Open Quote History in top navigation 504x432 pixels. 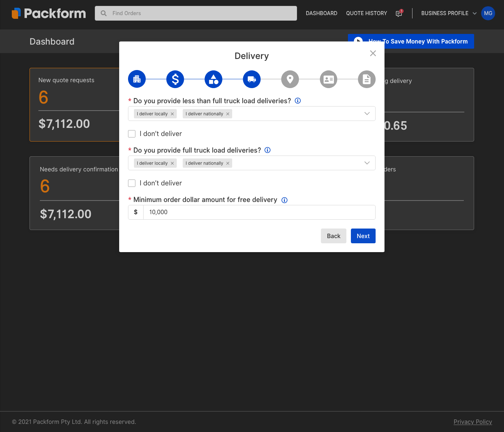pos(366,13)
